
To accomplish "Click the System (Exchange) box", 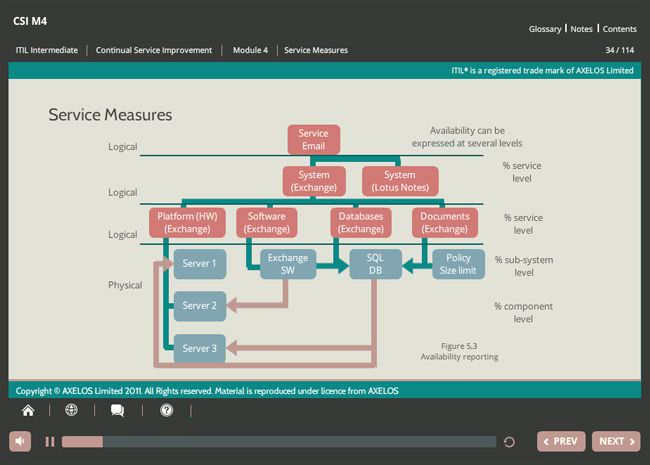I will click(314, 181).
